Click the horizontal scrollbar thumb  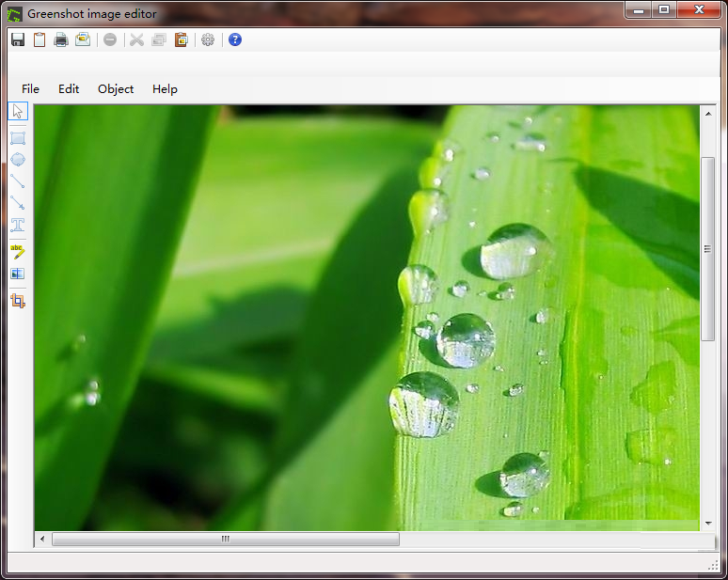[x=226, y=540]
